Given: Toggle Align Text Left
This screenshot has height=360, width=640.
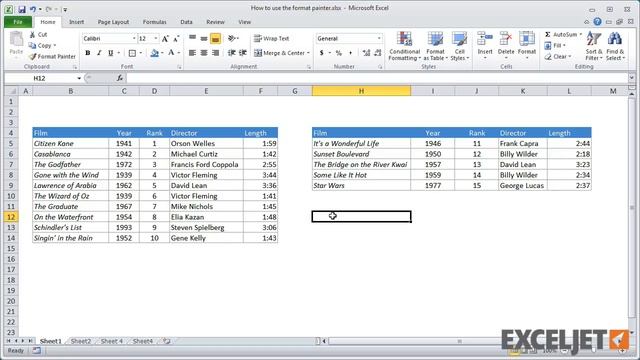Looking at the screenshot, I should click(192, 53).
